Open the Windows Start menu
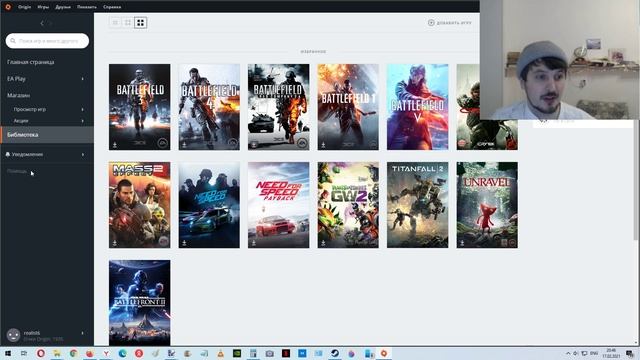Viewport: 640px width, 360px height. coord(7,353)
